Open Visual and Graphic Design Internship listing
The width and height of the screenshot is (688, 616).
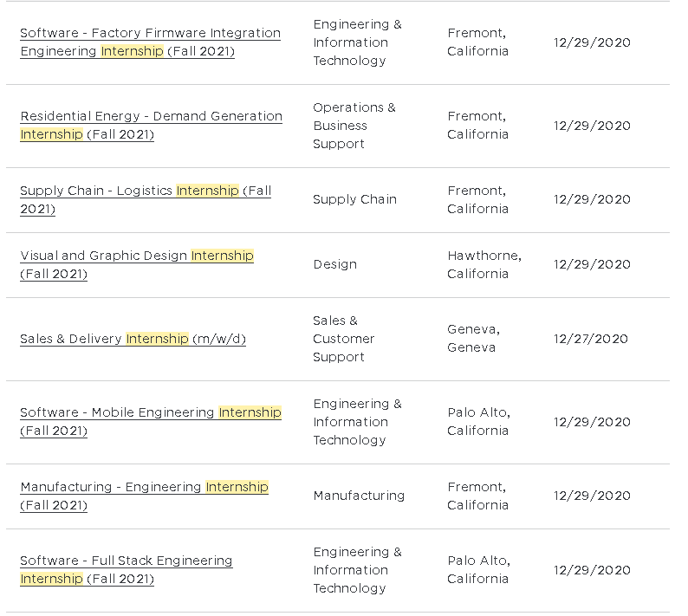pyautogui.click(x=136, y=256)
